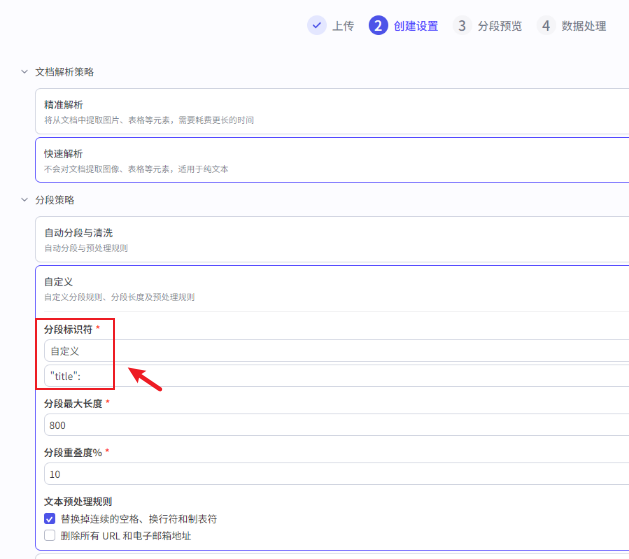Click the description 自动分段与预处理规则
The width and height of the screenshot is (629, 559).
pyautogui.click(x=86, y=248)
